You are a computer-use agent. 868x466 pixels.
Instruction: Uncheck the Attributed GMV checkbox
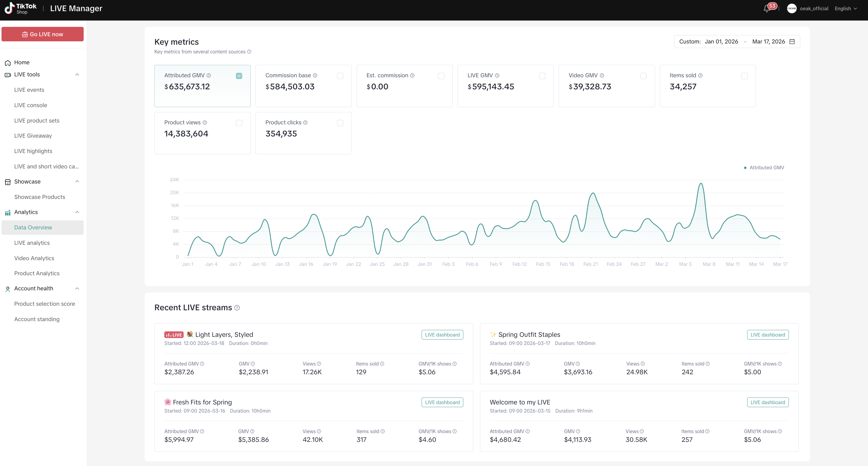pyautogui.click(x=239, y=76)
